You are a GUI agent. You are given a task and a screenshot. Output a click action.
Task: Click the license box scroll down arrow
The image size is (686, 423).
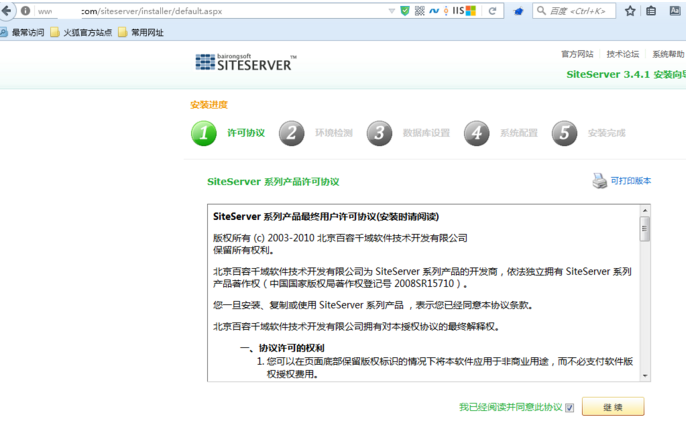coord(645,376)
